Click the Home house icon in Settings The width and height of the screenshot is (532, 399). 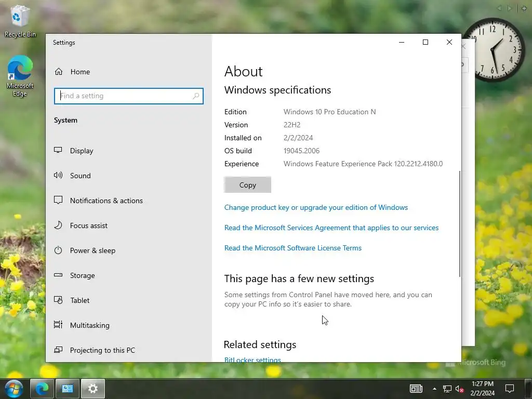[x=59, y=72]
